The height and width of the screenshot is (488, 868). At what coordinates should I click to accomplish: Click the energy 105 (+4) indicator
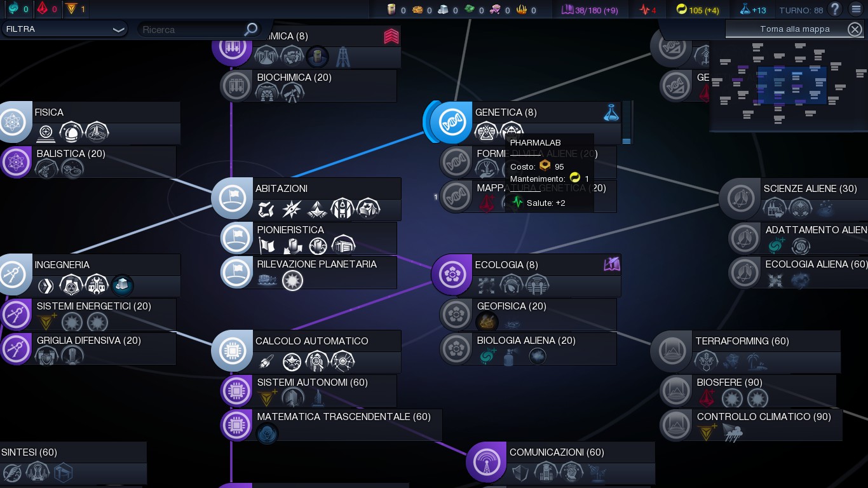click(698, 10)
